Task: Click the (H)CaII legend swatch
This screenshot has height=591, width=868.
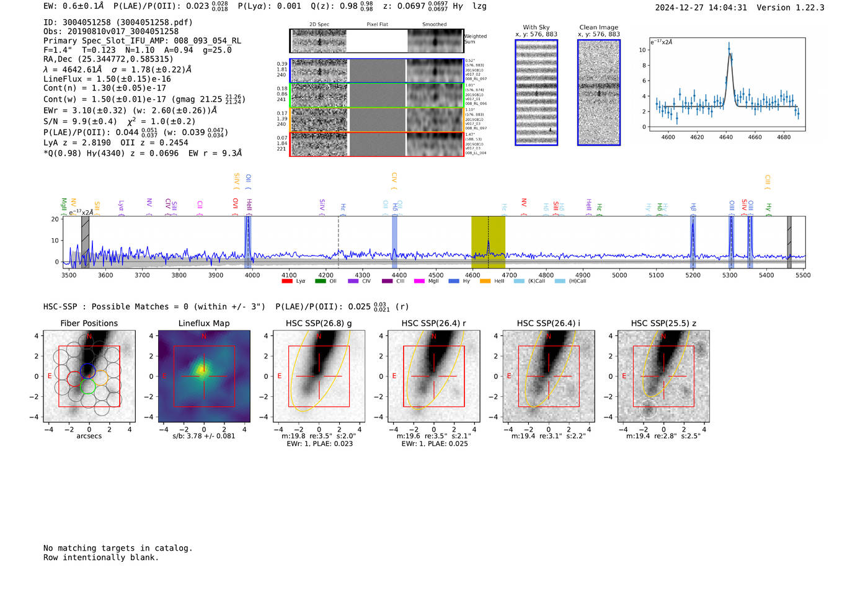Action: coord(560,281)
